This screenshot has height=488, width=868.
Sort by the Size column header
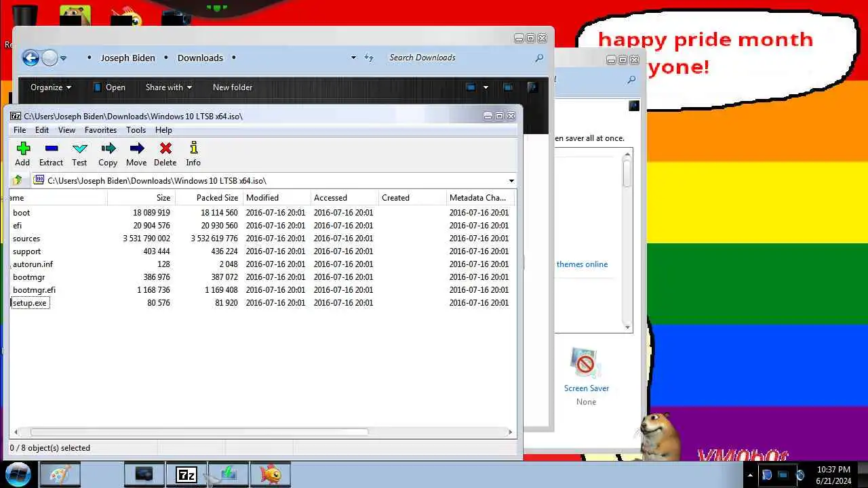[x=141, y=198]
